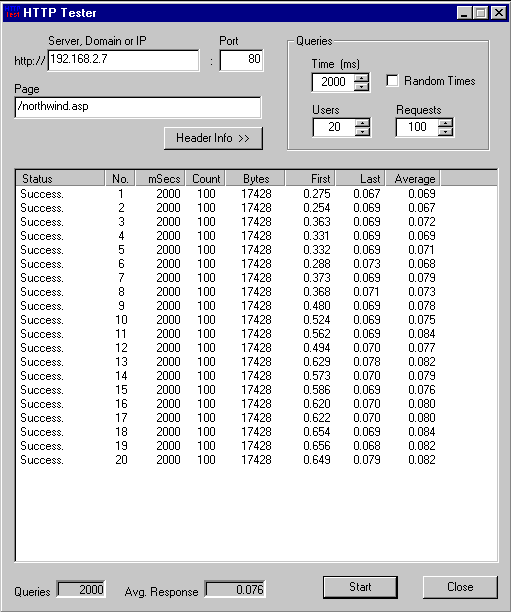Enable the Random Times checkbox
Screen dimensions: 511x612
(392, 81)
